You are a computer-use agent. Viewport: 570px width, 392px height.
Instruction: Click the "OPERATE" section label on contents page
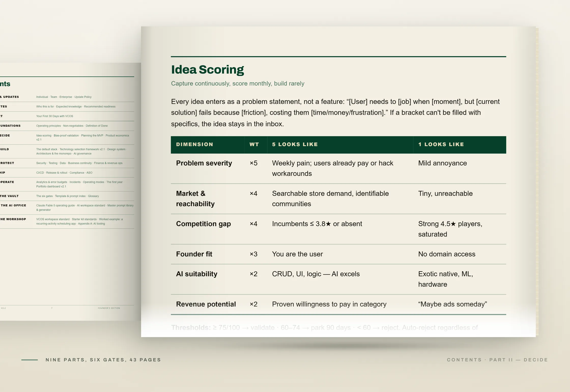pyautogui.click(x=7, y=182)
